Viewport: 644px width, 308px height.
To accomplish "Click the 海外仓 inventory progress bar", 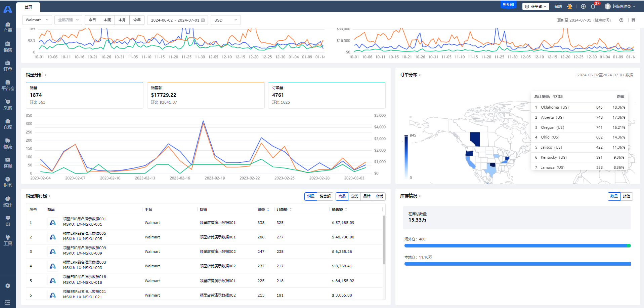I will pyautogui.click(x=517, y=246).
